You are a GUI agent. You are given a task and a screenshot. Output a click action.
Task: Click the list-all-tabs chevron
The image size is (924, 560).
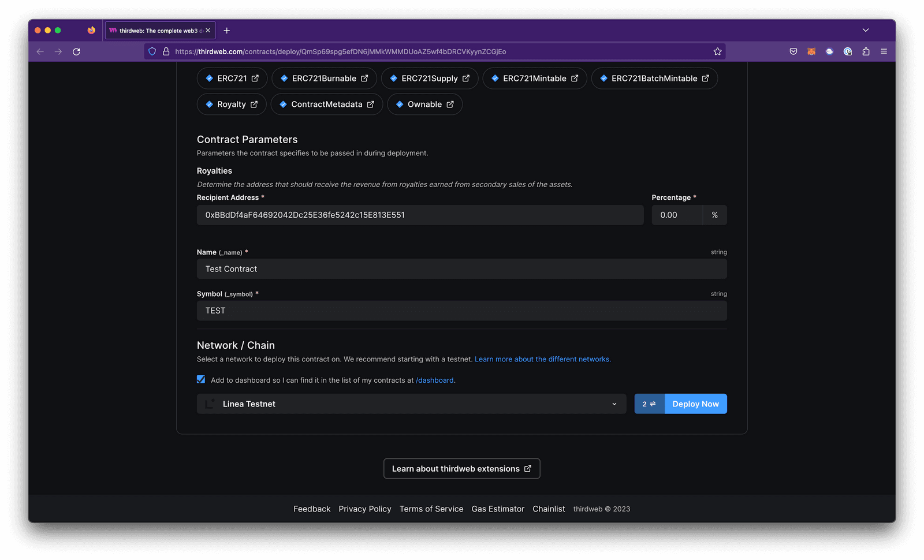coord(865,30)
